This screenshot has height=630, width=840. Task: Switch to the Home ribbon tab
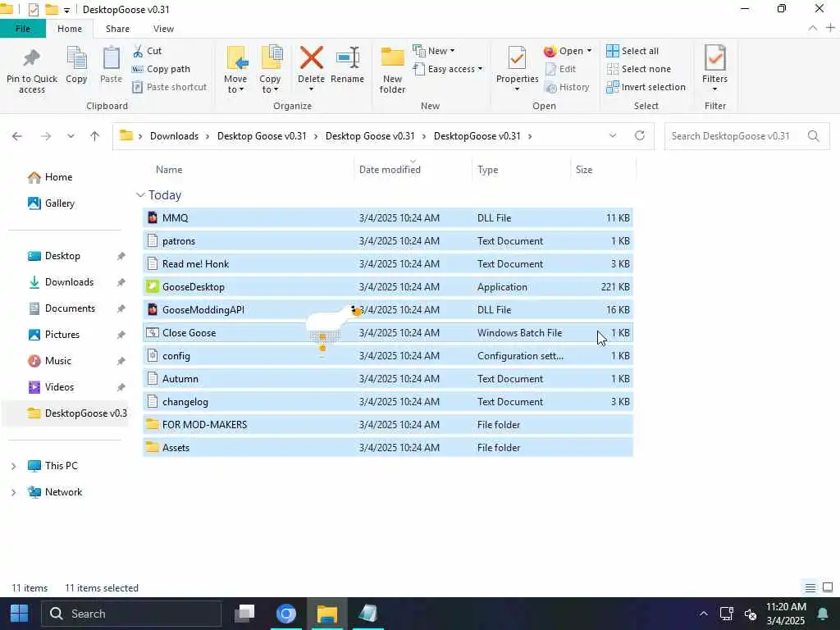70,29
